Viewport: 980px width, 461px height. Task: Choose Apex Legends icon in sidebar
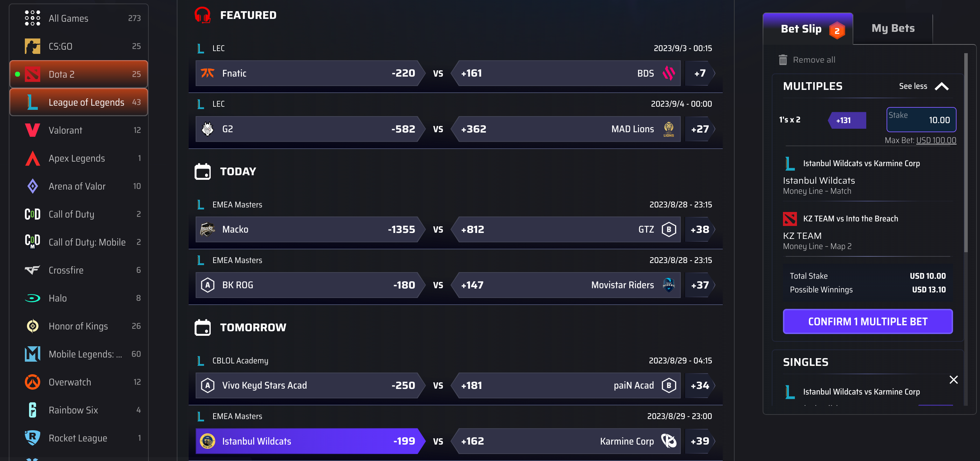(32, 158)
